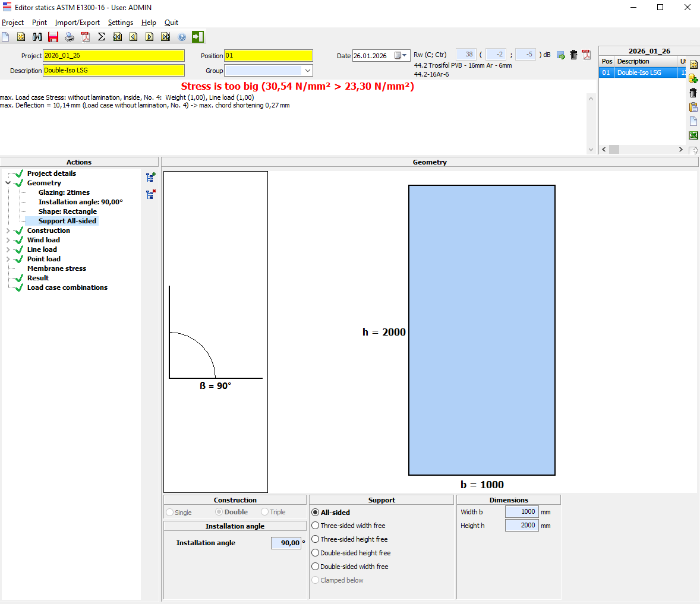
Task: Click the binoculars search icon
Action: coord(37,37)
